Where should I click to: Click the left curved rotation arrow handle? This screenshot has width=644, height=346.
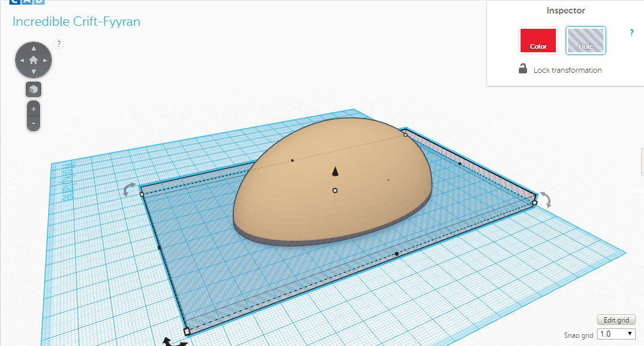(129, 189)
